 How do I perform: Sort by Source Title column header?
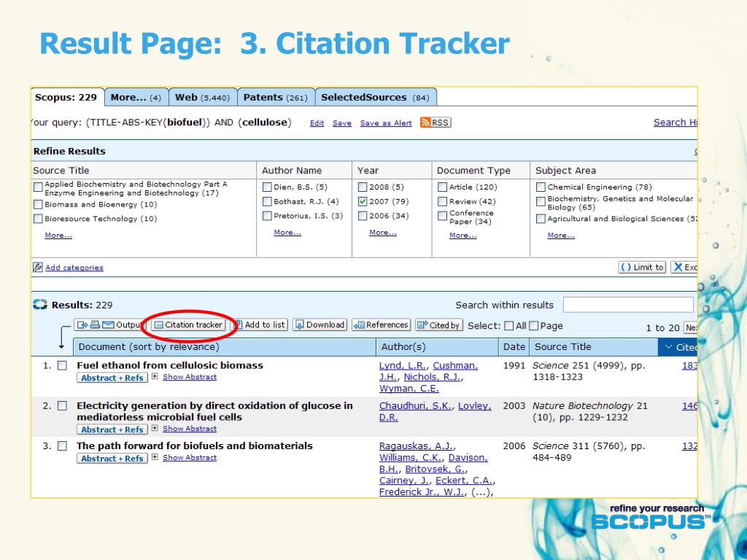click(x=594, y=347)
